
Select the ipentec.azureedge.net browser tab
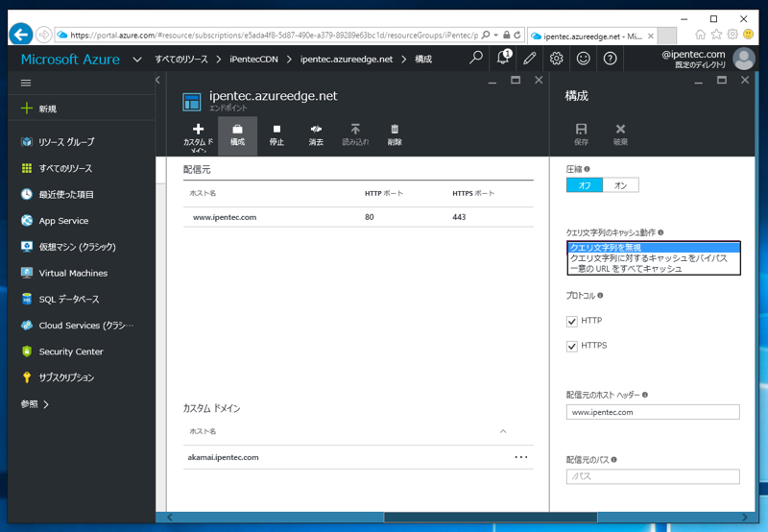pos(591,36)
